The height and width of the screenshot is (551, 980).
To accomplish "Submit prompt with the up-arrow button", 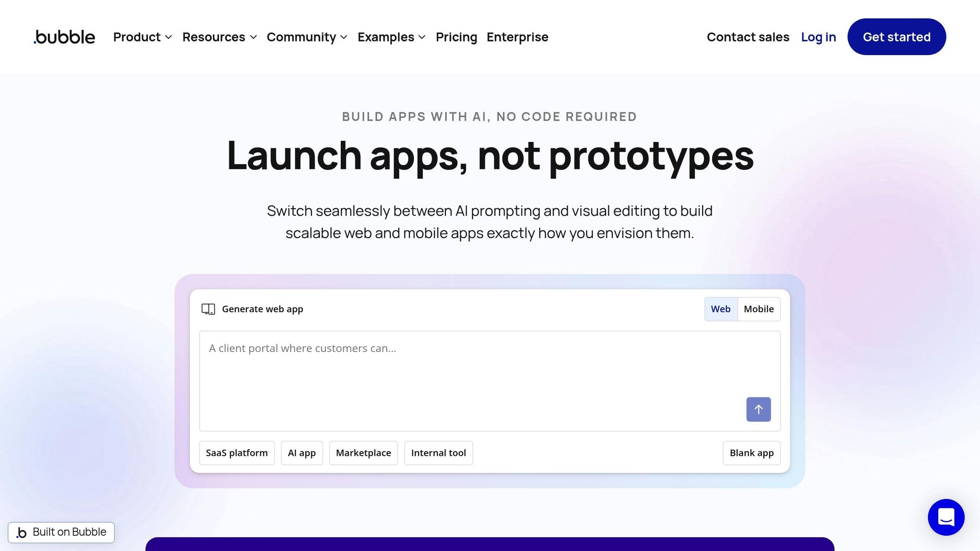I will coord(758,409).
